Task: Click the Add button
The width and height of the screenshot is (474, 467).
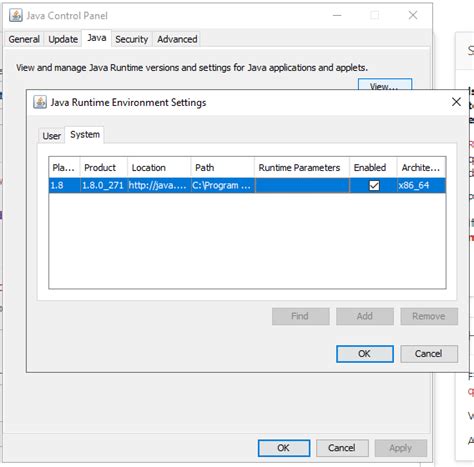Action: pos(365,316)
